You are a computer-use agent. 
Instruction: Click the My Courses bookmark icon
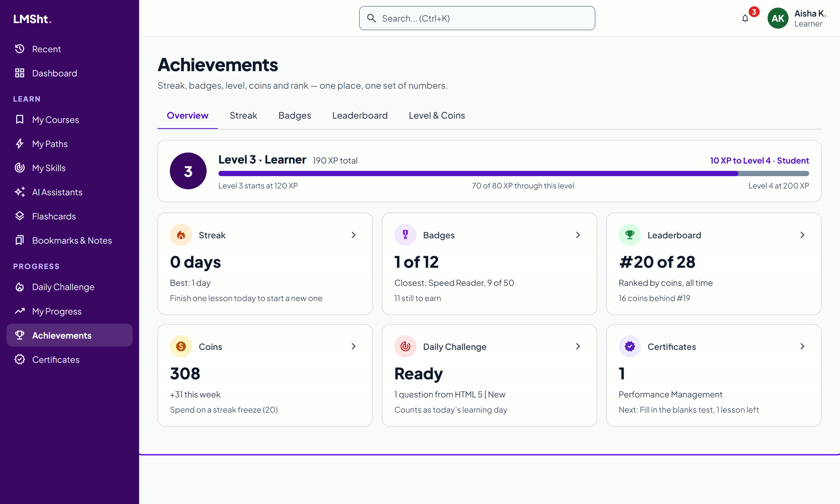20,120
